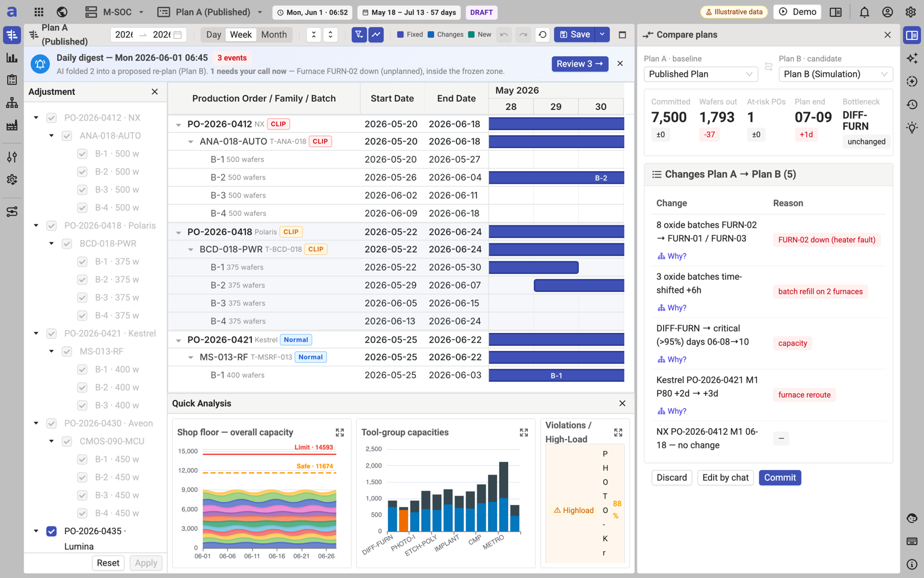Toggle the PO-2026-0421 · Kestrel checkbox
Screen dimensions: 924x578
[x=51, y=334]
